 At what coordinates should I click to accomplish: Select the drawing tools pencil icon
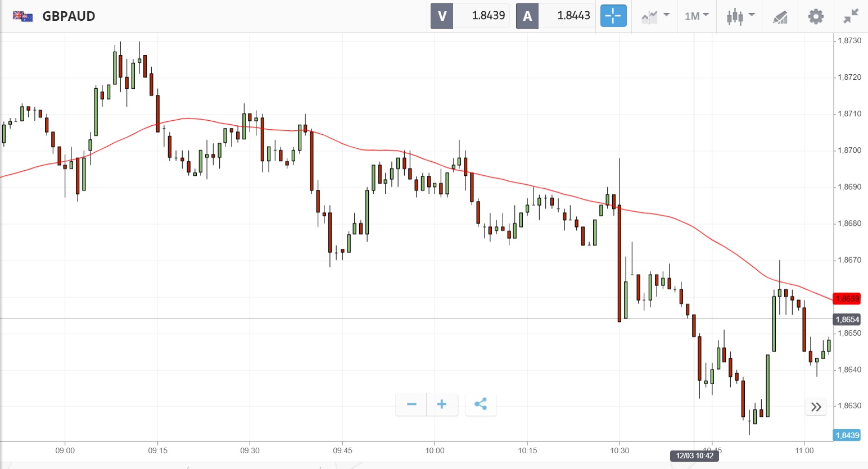(x=780, y=17)
